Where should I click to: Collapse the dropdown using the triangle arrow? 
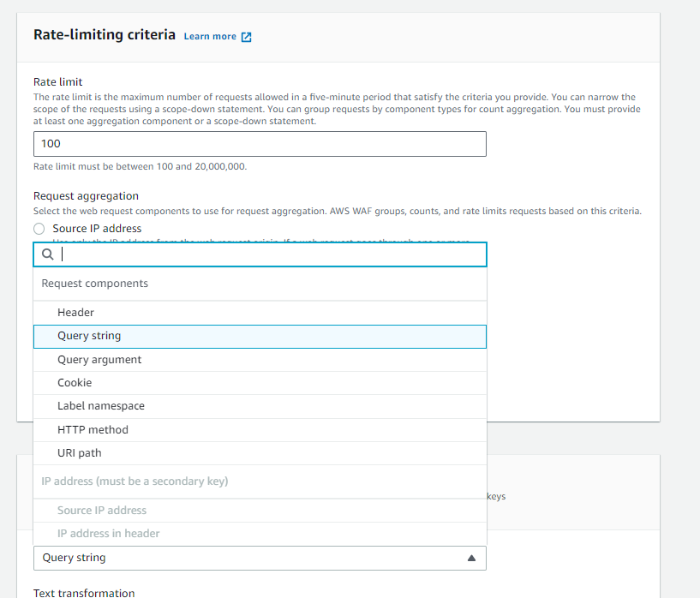470,558
